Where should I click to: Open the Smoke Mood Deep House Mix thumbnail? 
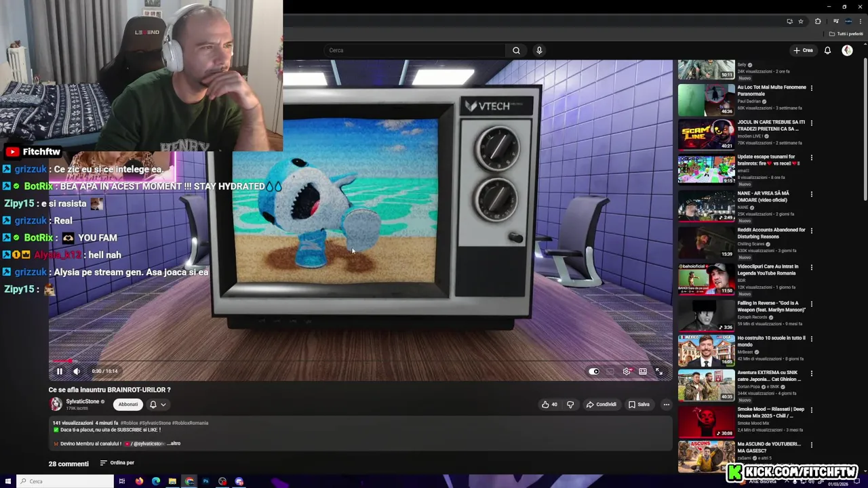(706, 422)
